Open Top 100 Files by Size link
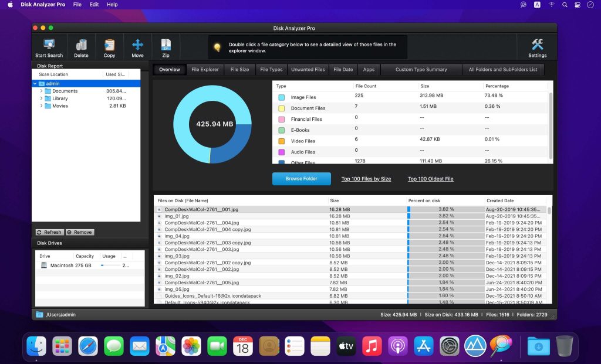The width and height of the screenshot is (601, 364). [366, 179]
